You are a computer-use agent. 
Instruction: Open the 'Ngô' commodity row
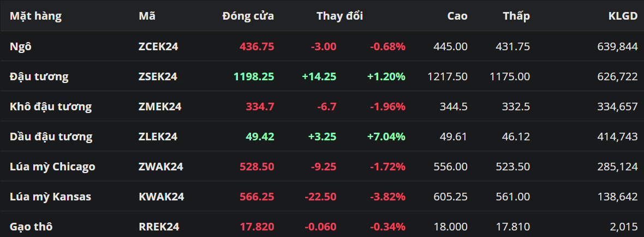(21, 46)
